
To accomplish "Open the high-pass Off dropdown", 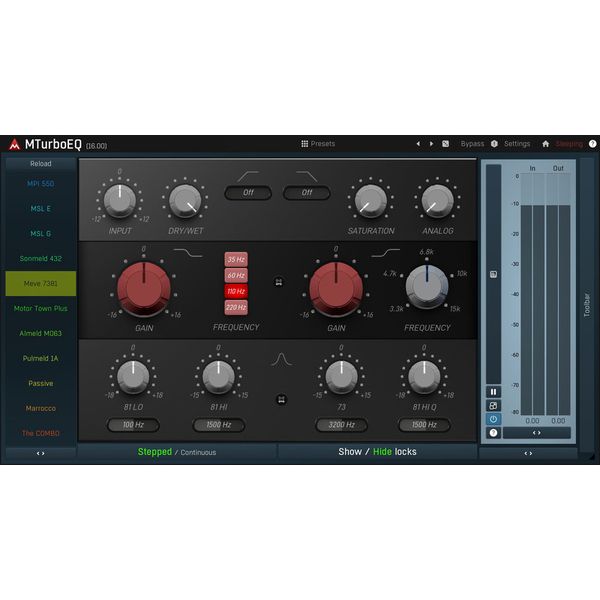I will [248, 192].
